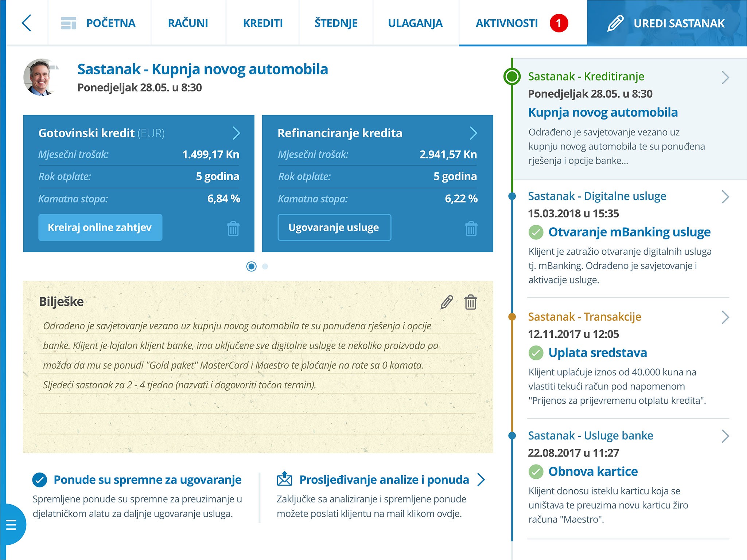Delete notes using Bilješke trash icon
This screenshot has width=747, height=560.
click(x=470, y=302)
